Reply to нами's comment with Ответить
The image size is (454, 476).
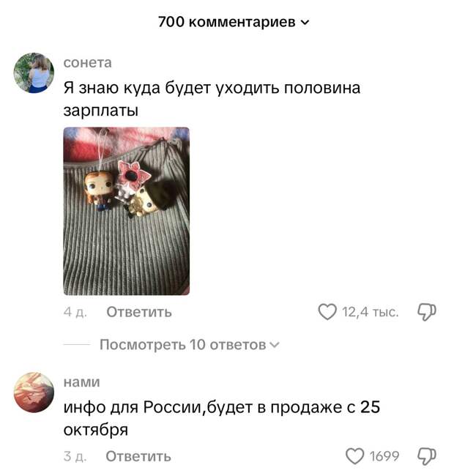click(138, 456)
